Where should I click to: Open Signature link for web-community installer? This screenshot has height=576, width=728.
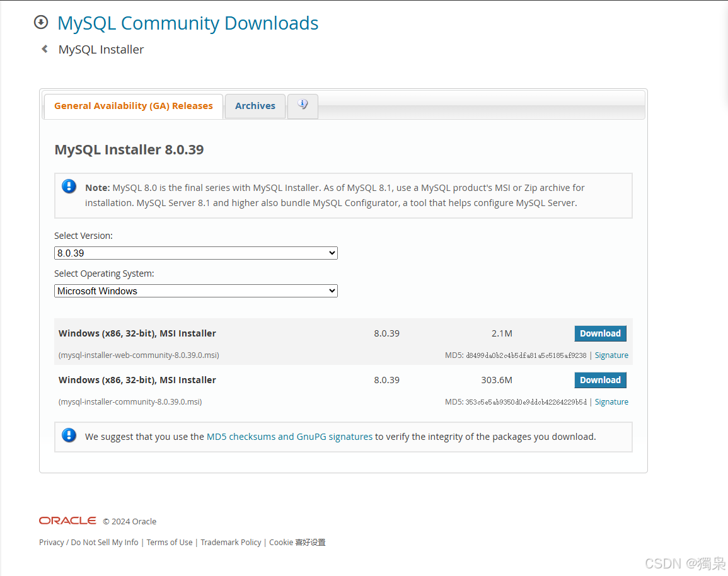pyautogui.click(x=611, y=355)
